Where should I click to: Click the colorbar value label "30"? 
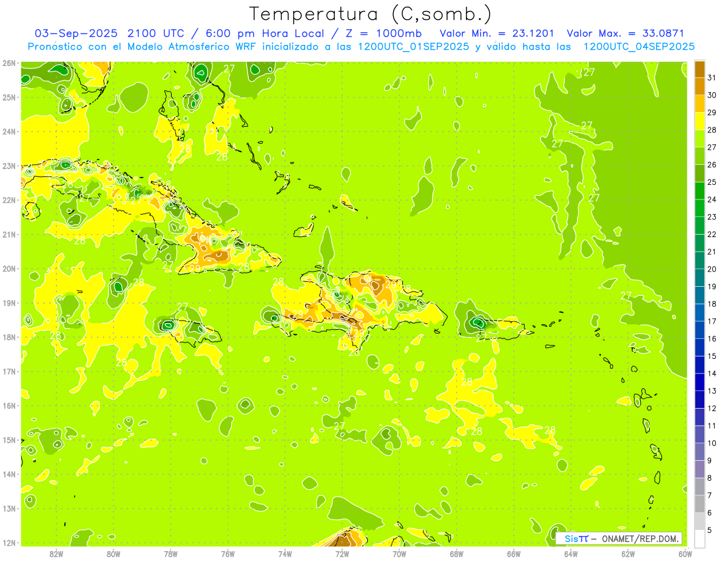coord(712,95)
